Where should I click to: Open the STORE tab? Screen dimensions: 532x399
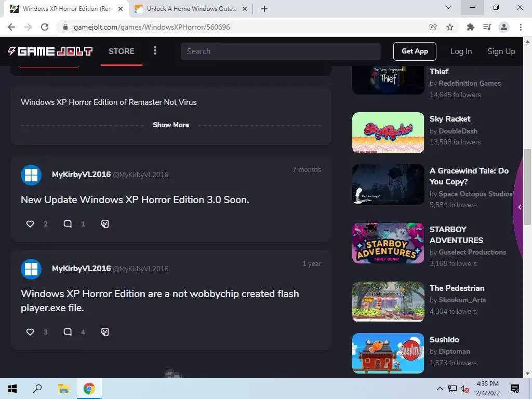[122, 51]
